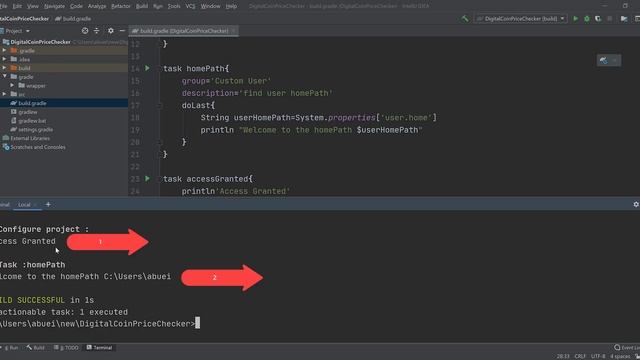Open Project Structure icon in top toolbar

click(x=624, y=19)
